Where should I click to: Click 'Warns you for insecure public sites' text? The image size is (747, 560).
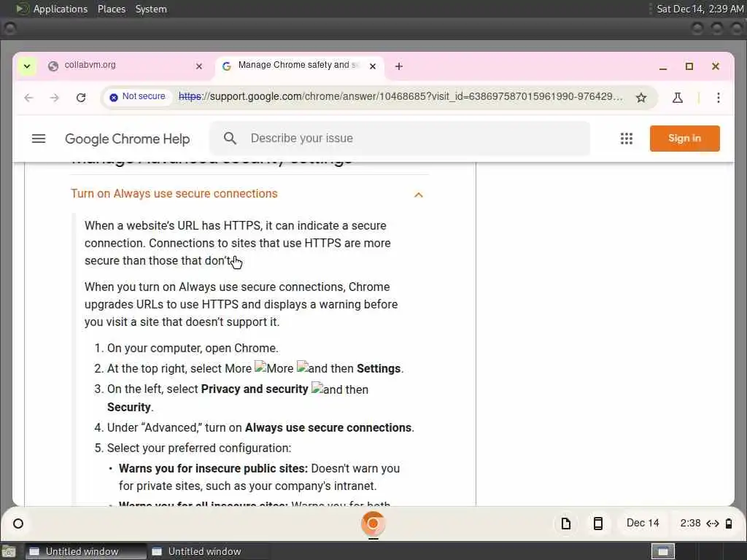coord(213,469)
